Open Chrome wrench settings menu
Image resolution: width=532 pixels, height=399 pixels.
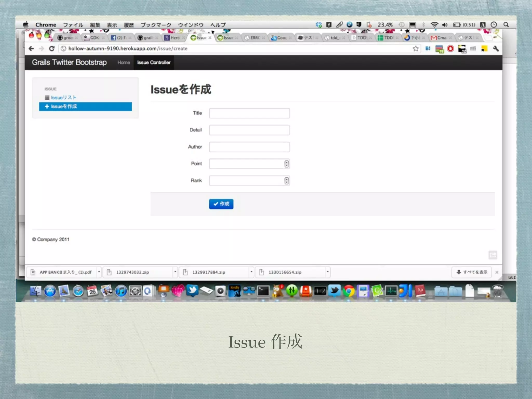[x=496, y=49]
